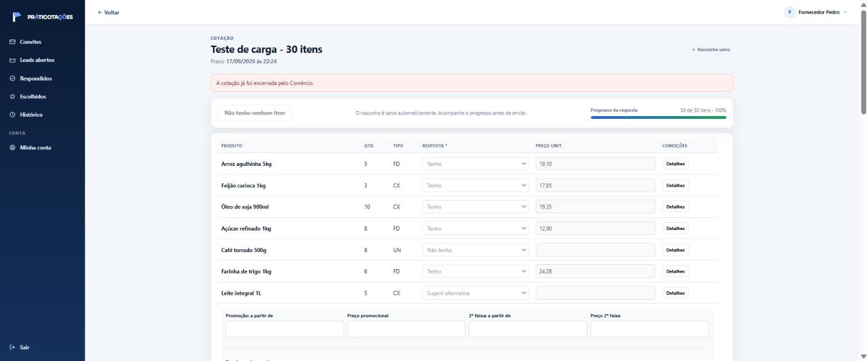Open response dropdown for Açúcar refinado 1kg
This screenshot has width=868, height=361.
click(475, 228)
